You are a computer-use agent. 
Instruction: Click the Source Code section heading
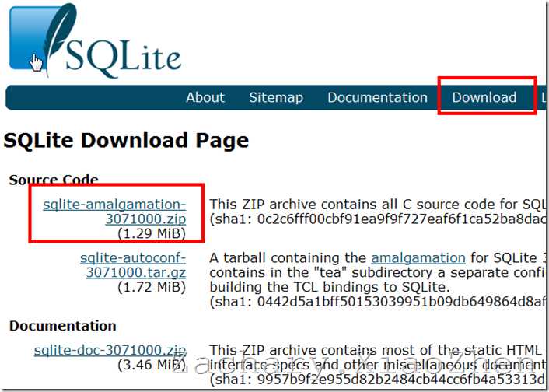[54, 180]
